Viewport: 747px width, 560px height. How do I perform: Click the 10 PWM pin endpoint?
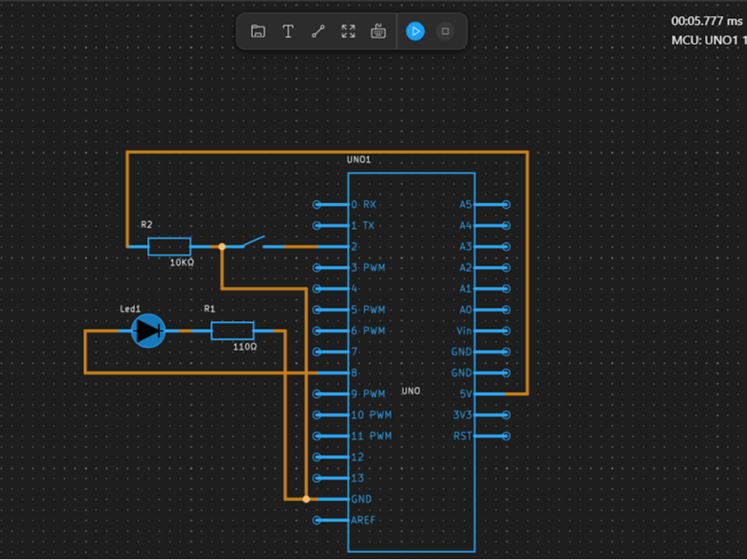[317, 415]
